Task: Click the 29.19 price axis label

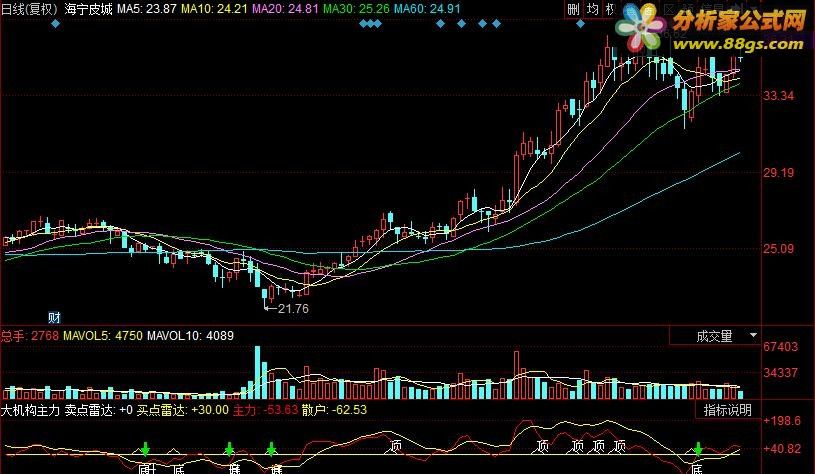Action: click(778, 173)
